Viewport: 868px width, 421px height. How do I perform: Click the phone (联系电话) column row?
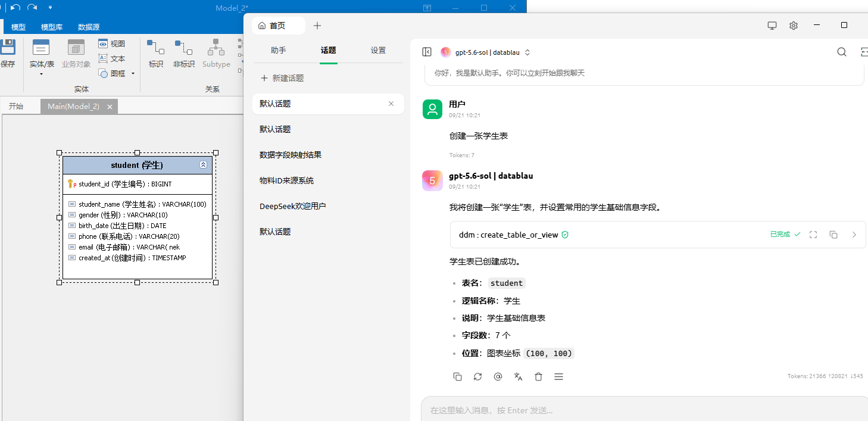[x=124, y=236]
